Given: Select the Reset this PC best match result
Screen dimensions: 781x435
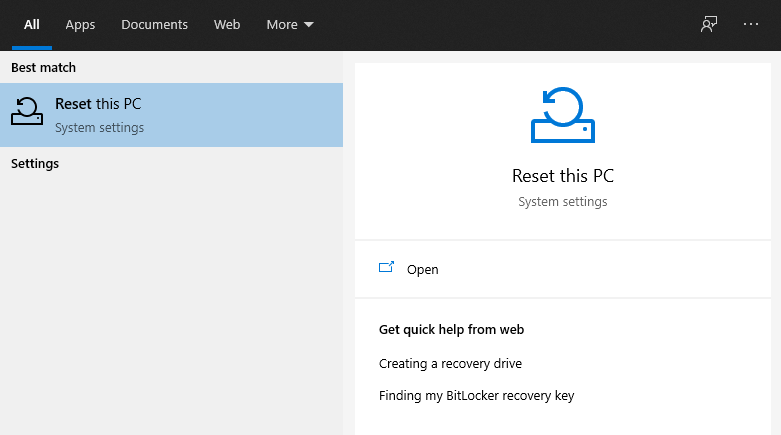Looking at the screenshot, I should pyautogui.click(x=171, y=115).
